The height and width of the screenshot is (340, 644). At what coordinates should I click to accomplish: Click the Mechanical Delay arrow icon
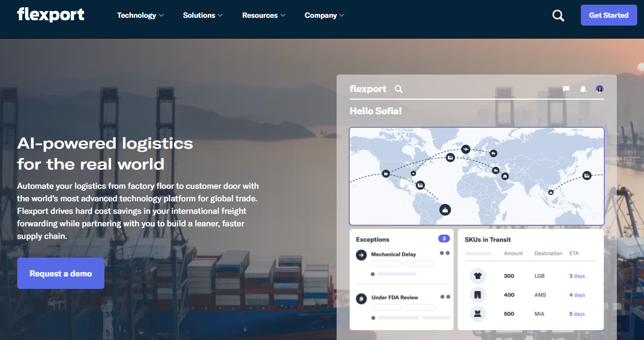click(361, 255)
